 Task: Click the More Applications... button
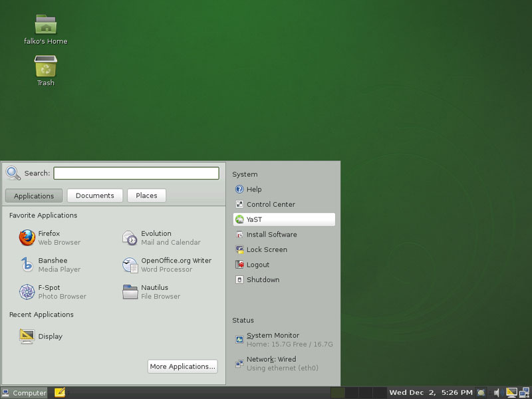182,366
